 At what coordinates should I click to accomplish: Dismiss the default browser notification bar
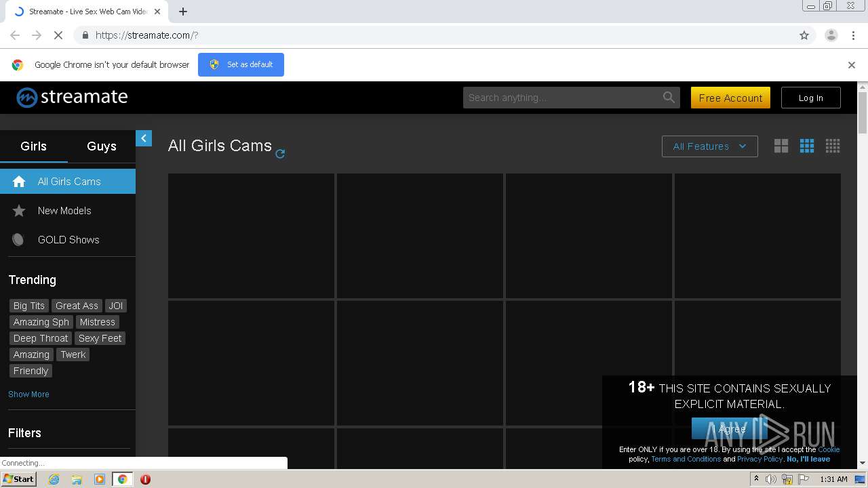tap(852, 65)
